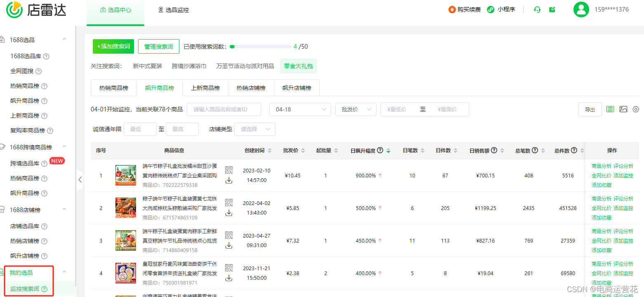Open the 店铺类型 请选择 dropdown
This screenshot has width=644, height=297.
[255, 129]
